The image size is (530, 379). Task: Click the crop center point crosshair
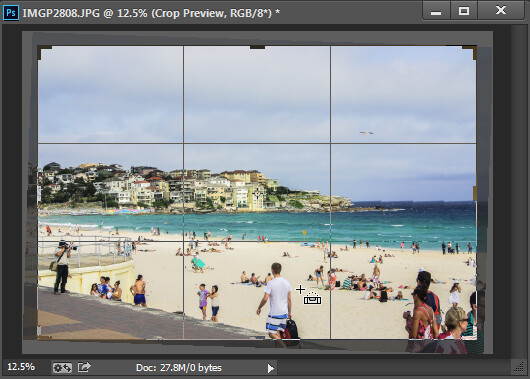click(x=257, y=193)
